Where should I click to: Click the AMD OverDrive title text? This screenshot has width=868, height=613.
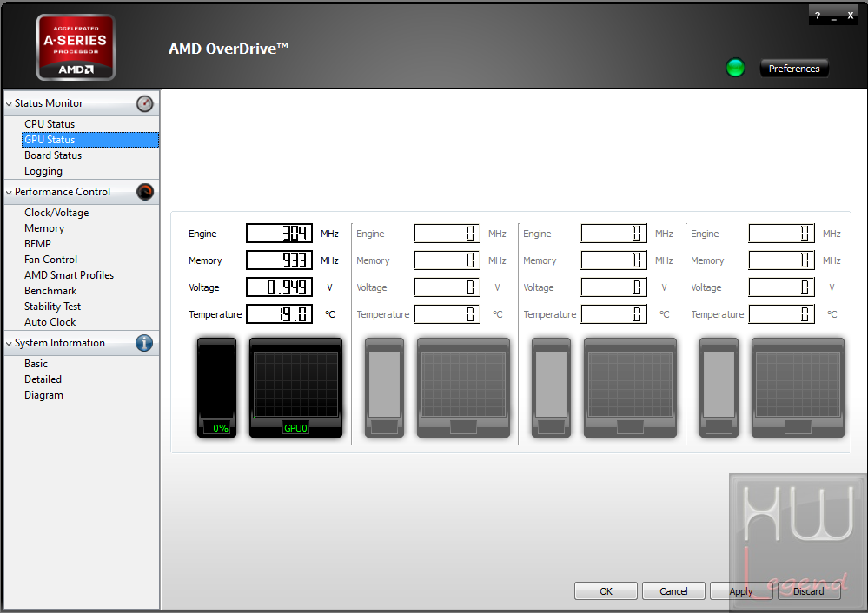(x=228, y=49)
